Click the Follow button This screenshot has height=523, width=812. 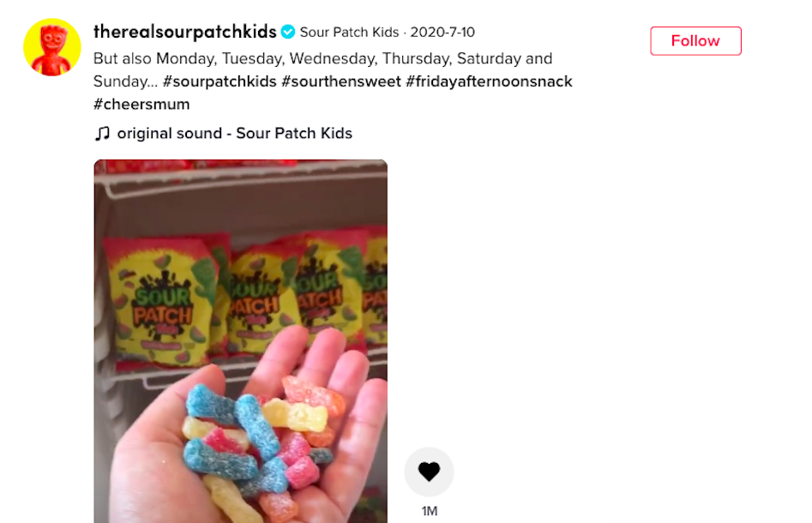(x=695, y=41)
